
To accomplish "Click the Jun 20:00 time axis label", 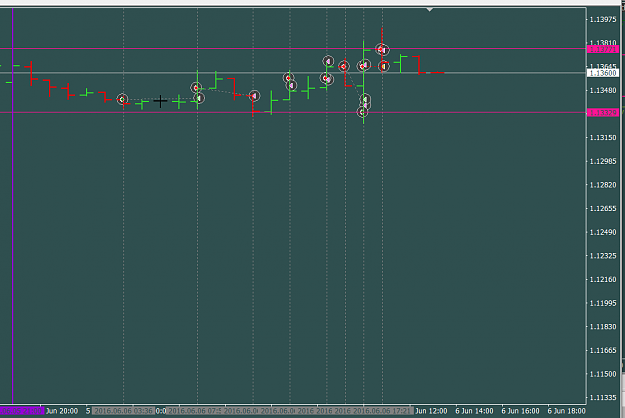I will pyautogui.click(x=62, y=411).
